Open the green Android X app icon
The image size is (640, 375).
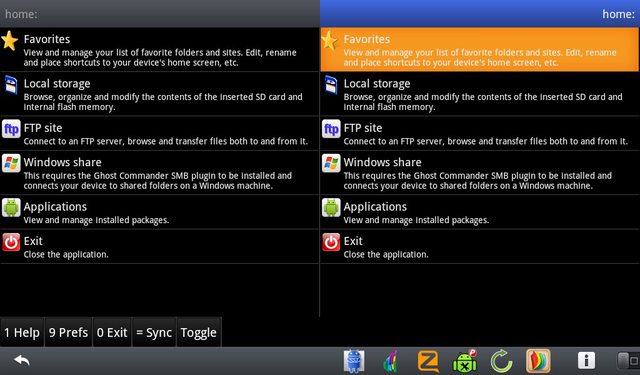click(x=465, y=361)
